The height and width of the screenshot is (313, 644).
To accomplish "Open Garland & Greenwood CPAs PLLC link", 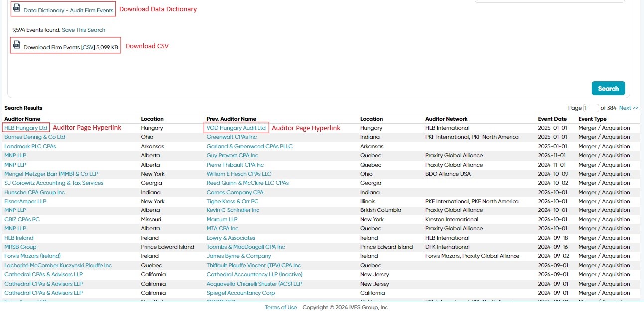I will point(250,146).
